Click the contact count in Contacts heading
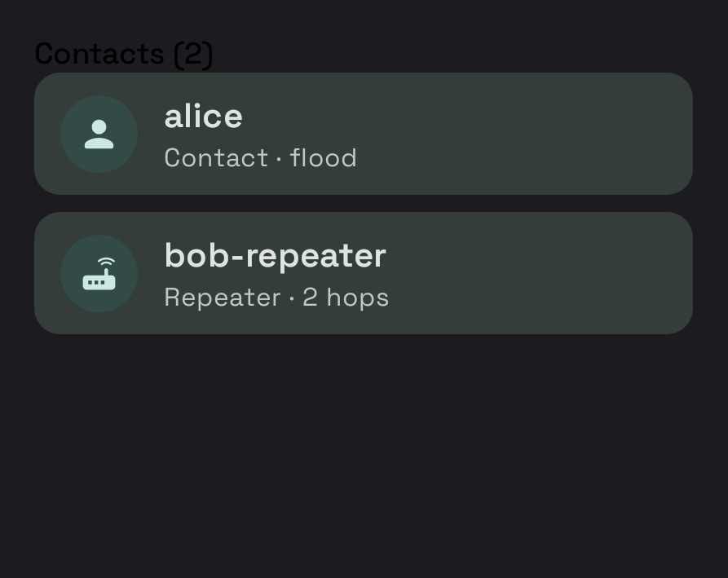Viewport: 728px width, 578px height. (193, 55)
